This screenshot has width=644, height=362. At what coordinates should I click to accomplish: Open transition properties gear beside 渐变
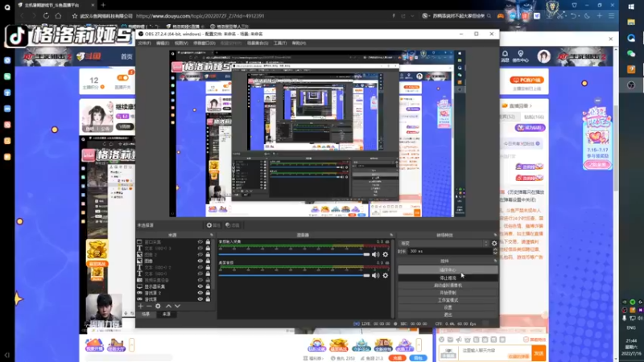click(494, 244)
